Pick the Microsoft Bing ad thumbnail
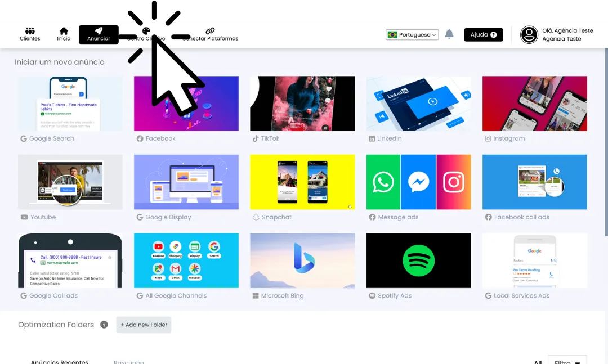Screen dimensions: 608x364 point(302,260)
